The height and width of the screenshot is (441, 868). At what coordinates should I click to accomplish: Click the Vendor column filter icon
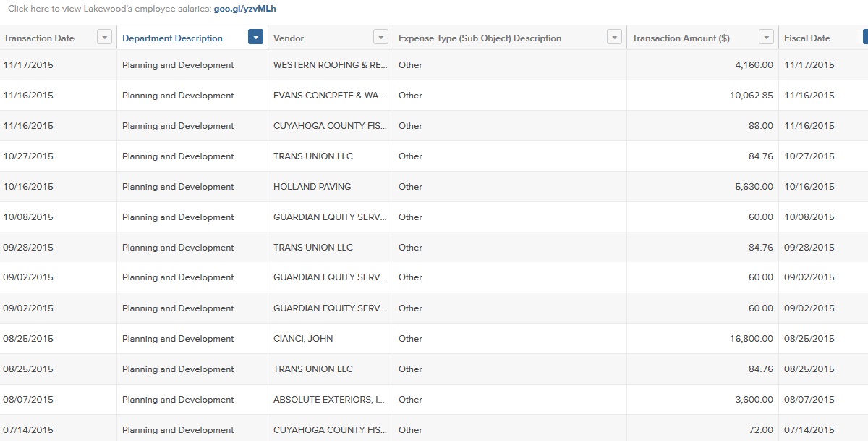tap(381, 36)
